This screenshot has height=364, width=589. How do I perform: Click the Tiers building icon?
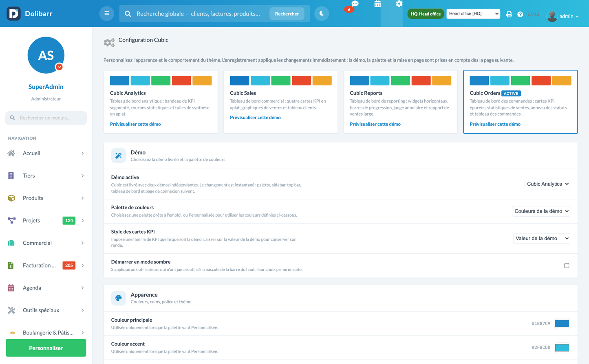pos(11,175)
